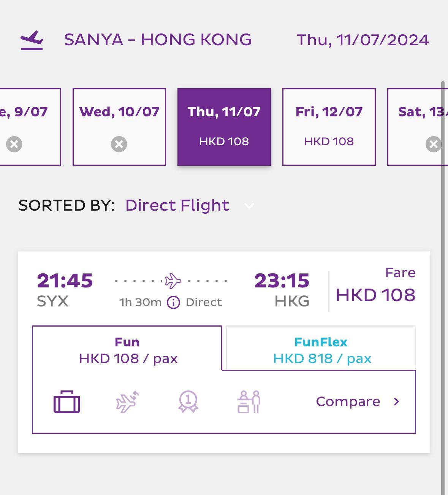Image resolution: width=448 pixels, height=495 pixels.
Task: Select Thu, 11/07 date card
Action: 224,127
